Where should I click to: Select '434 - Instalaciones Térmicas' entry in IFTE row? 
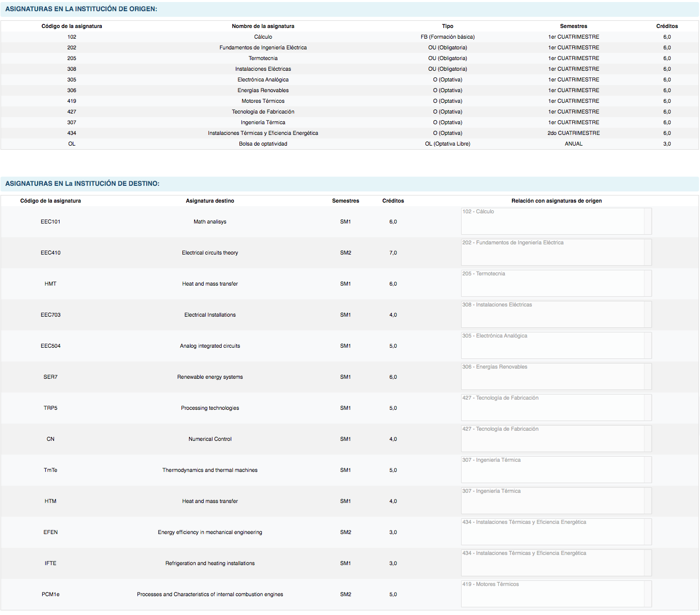(x=524, y=553)
